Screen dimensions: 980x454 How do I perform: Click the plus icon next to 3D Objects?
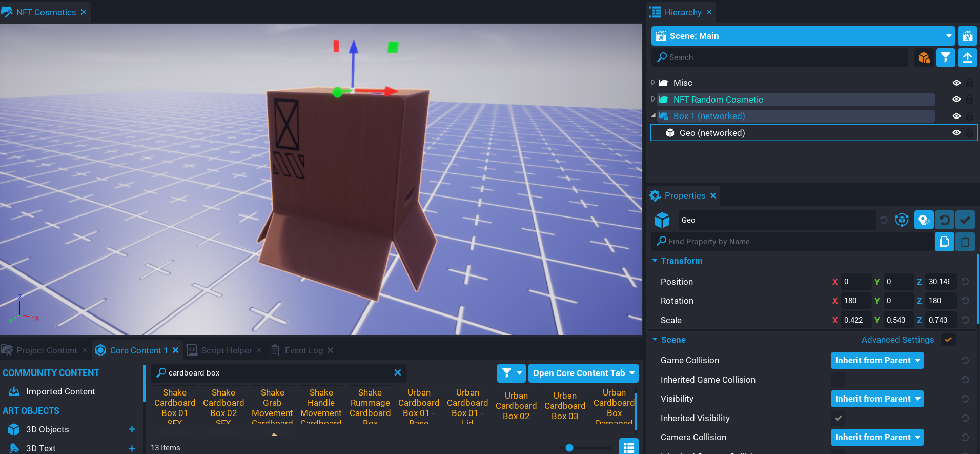click(x=132, y=429)
